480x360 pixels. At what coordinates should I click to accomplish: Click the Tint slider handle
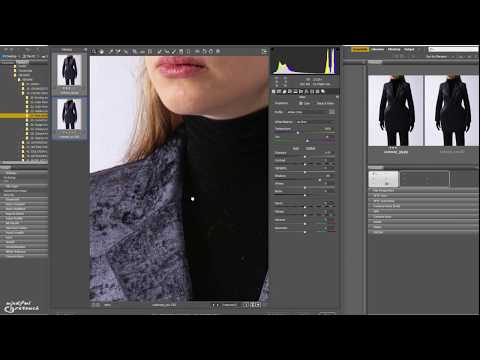(307, 141)
